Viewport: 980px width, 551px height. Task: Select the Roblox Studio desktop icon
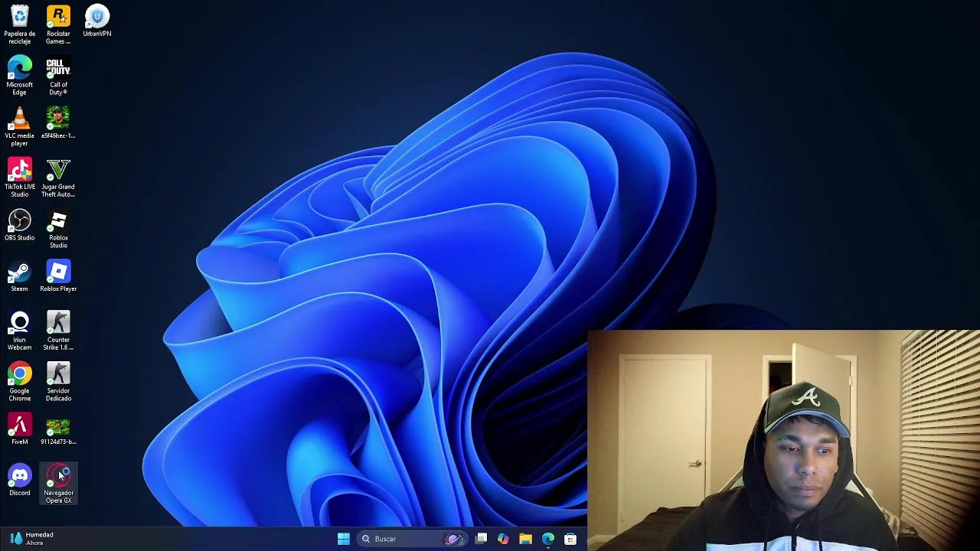tap(58, 229)
